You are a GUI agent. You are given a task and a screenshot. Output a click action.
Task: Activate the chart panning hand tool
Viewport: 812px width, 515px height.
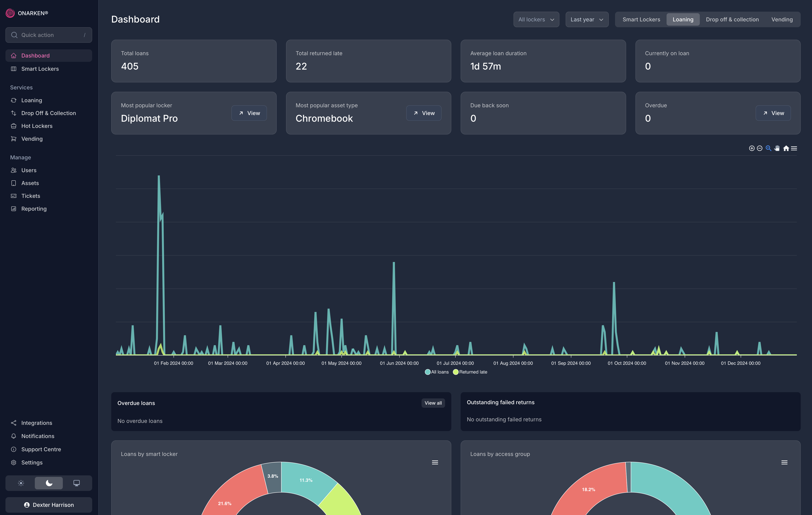[x=777, y=148]
